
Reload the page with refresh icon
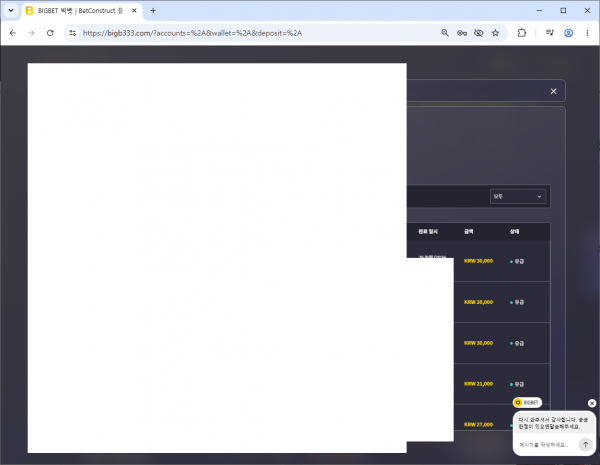(50, 33)
